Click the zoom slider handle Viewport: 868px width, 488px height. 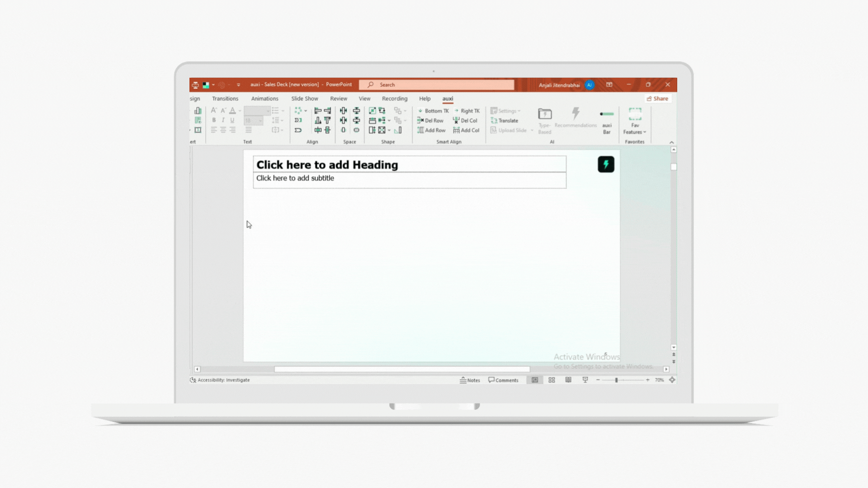616,380
